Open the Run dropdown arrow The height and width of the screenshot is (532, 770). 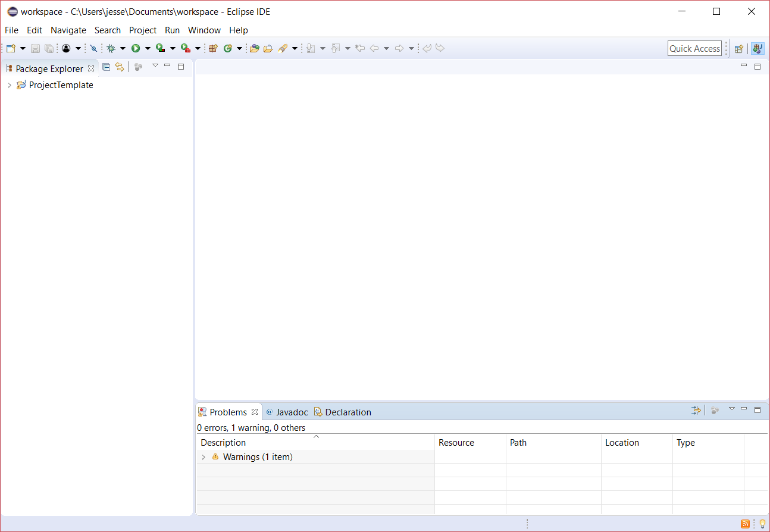147,48
